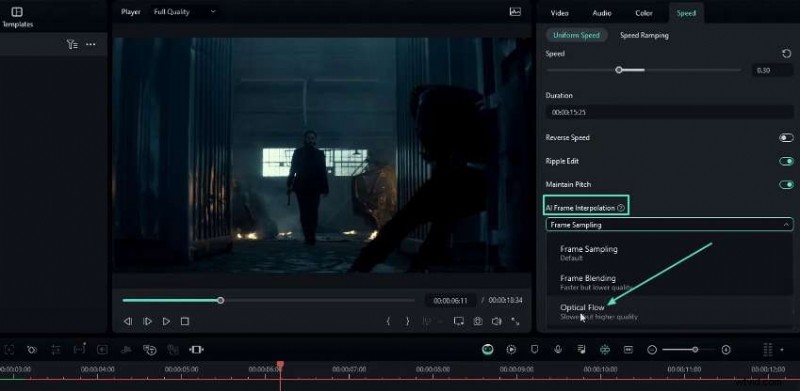The image size is (800, 391).
Task: Toggle the green auto ripple snapping icon
Action: pos(605,350)
